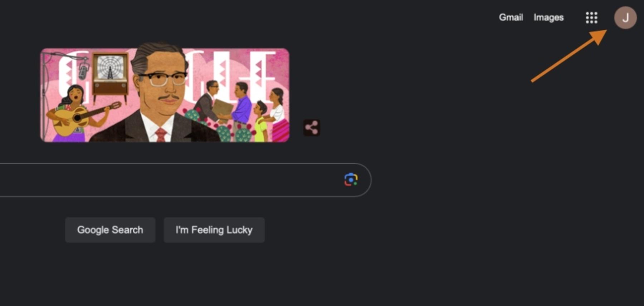This screenshot has height=306, width=644.
Task: Select the hanging microphone in the doodle
Action: click(83, 70)
